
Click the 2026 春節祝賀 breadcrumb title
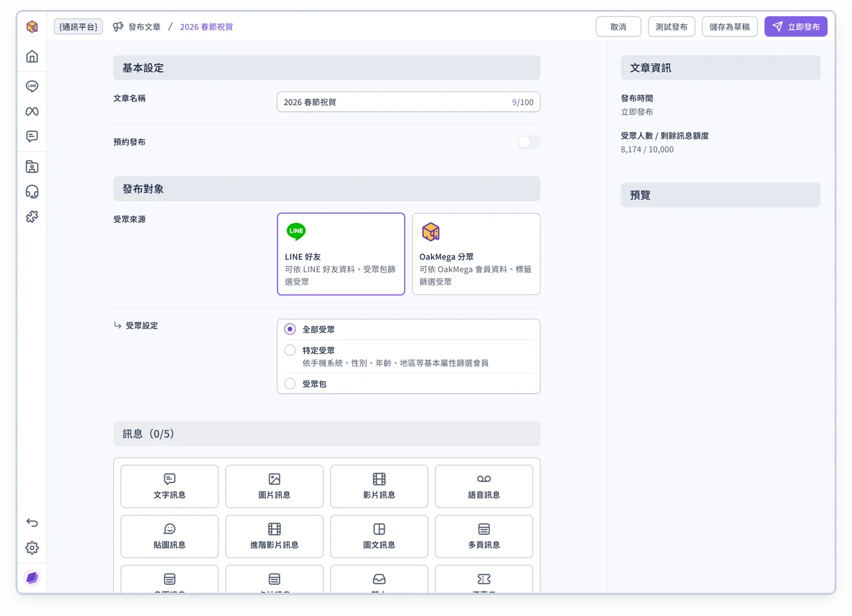click(206, 27)
